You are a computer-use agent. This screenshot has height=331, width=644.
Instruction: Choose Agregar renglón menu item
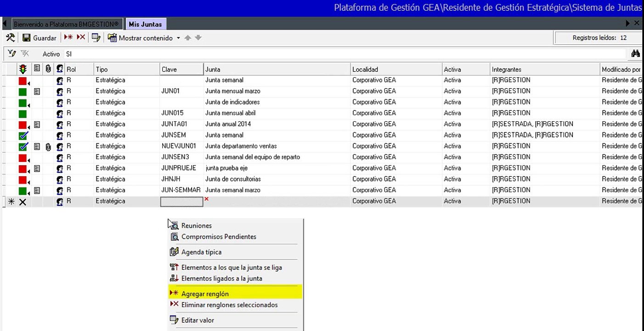point(235,293)
